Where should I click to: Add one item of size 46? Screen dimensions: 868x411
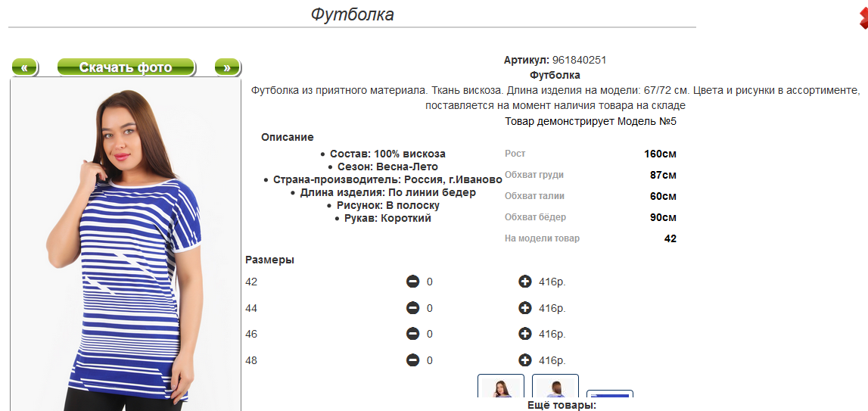pos(524,334)
